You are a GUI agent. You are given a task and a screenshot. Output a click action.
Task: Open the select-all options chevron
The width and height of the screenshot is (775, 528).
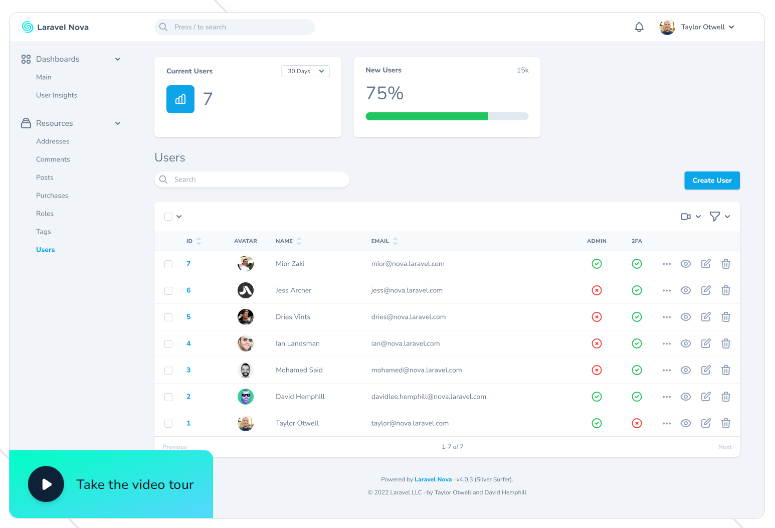(x=179, y=217)
